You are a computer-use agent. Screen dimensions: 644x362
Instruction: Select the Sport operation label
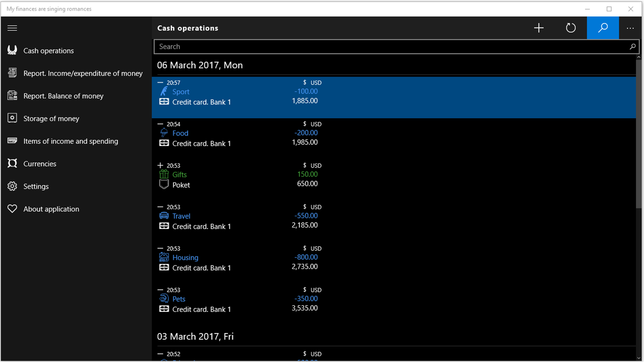pyautogui.click(x=181, y=92)
